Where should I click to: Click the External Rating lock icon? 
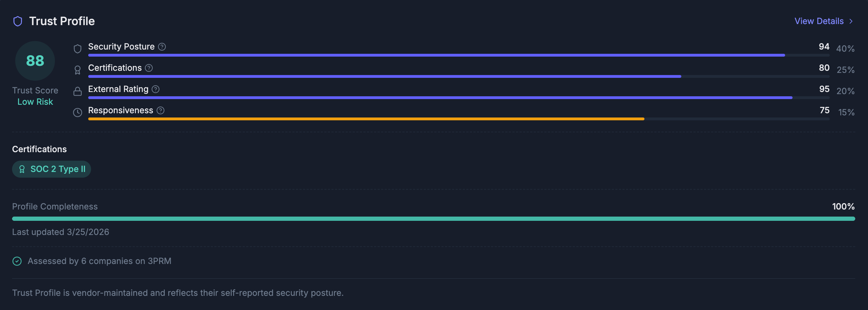(x=77, y=91)
